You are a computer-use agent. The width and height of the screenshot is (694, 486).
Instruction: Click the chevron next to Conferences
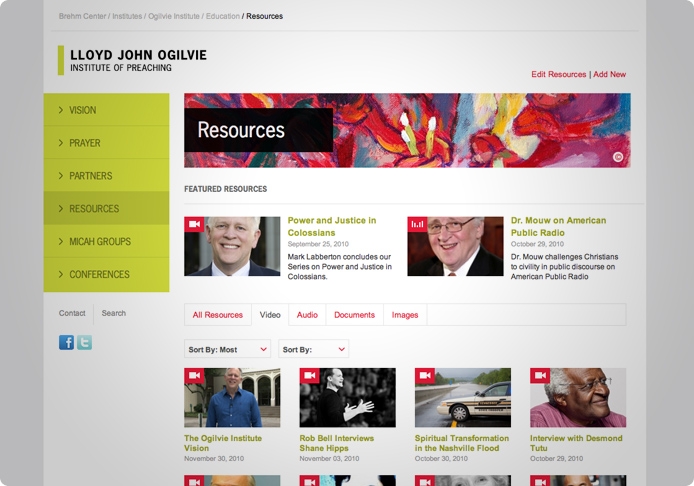61,274
